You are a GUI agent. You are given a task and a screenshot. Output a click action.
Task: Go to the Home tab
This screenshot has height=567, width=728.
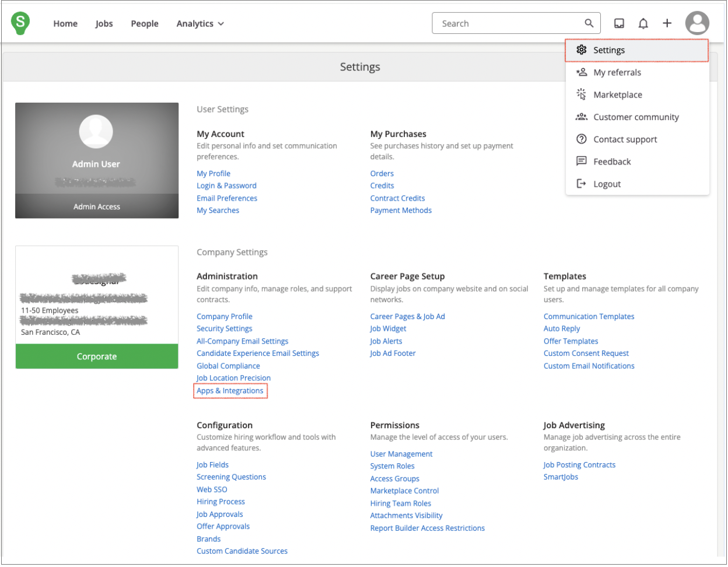[x=65, y=23]
